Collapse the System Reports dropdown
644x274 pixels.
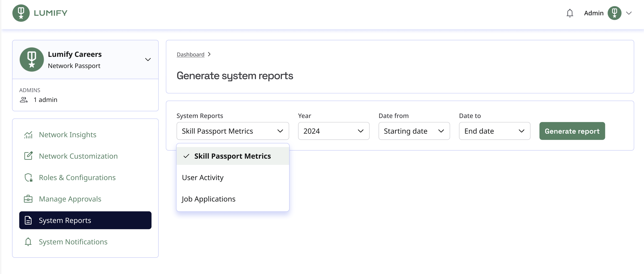coord(233,131)
